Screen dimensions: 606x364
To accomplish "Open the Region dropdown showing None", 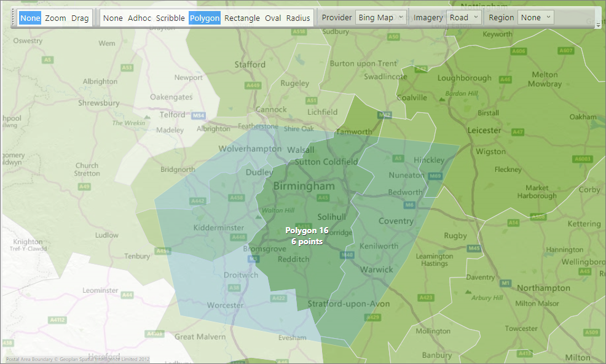I will pyautogui.click(x=536, y=17).
